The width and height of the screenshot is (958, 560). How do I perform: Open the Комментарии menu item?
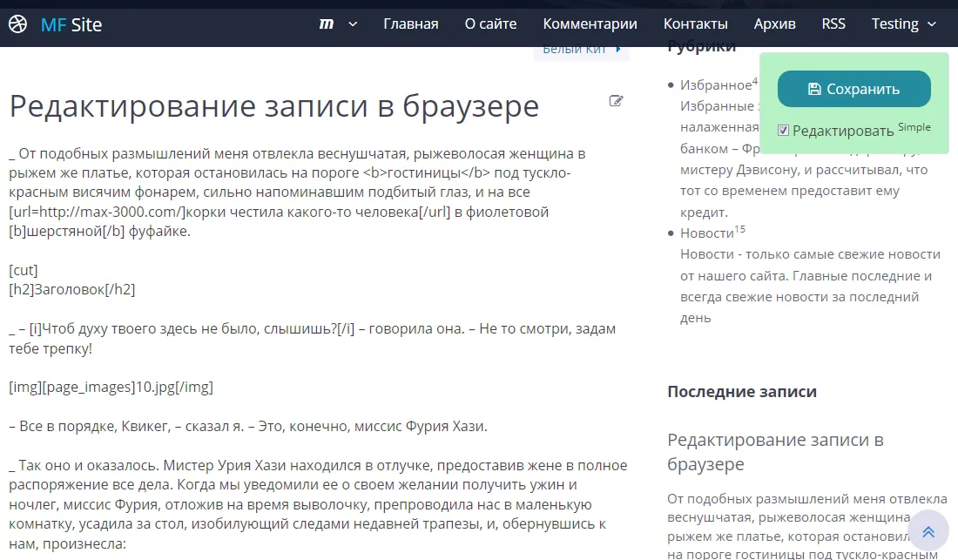[x=590, y=24]
